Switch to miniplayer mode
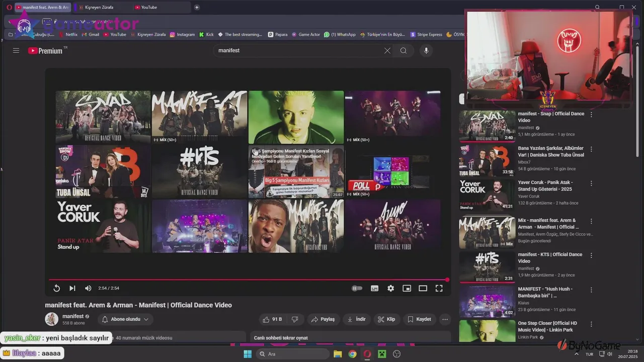 407,288
